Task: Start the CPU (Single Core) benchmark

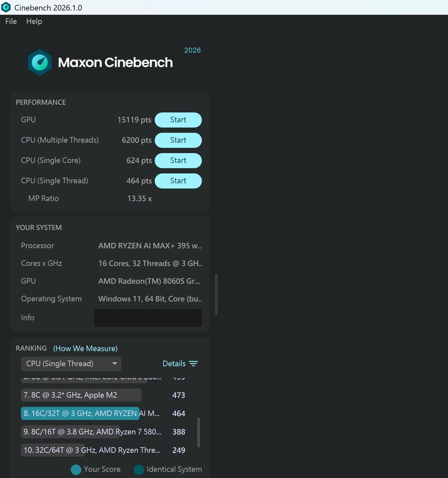Action: click(x=178, y=161)
